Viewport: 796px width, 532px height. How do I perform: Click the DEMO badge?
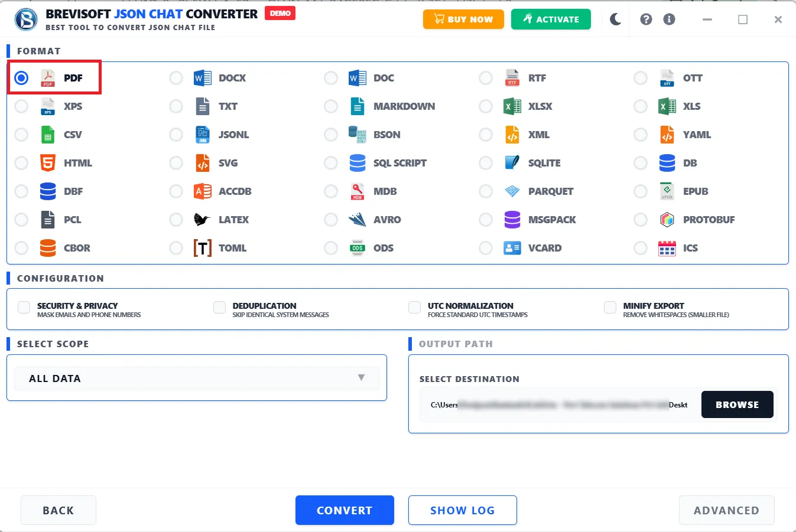pyautogui.click(x=280, y=13)
